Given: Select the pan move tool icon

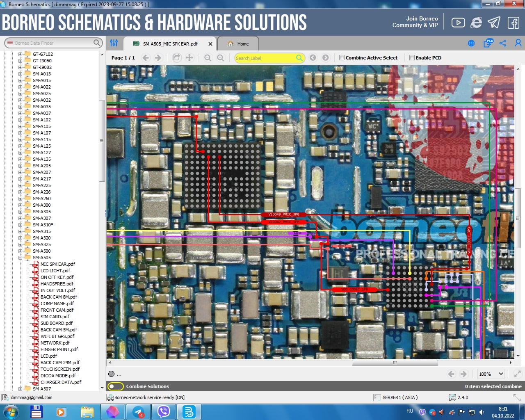Looking at the screenshot, I should [x=189, y=58].
